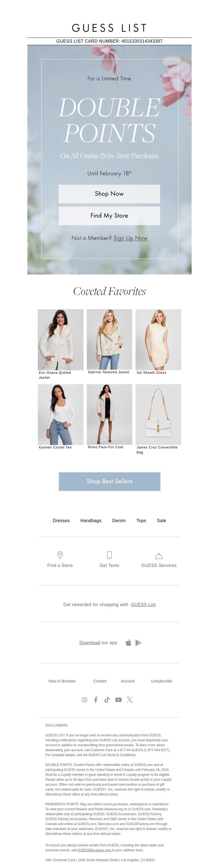Select Handbags in the category menu

(91, 520)
